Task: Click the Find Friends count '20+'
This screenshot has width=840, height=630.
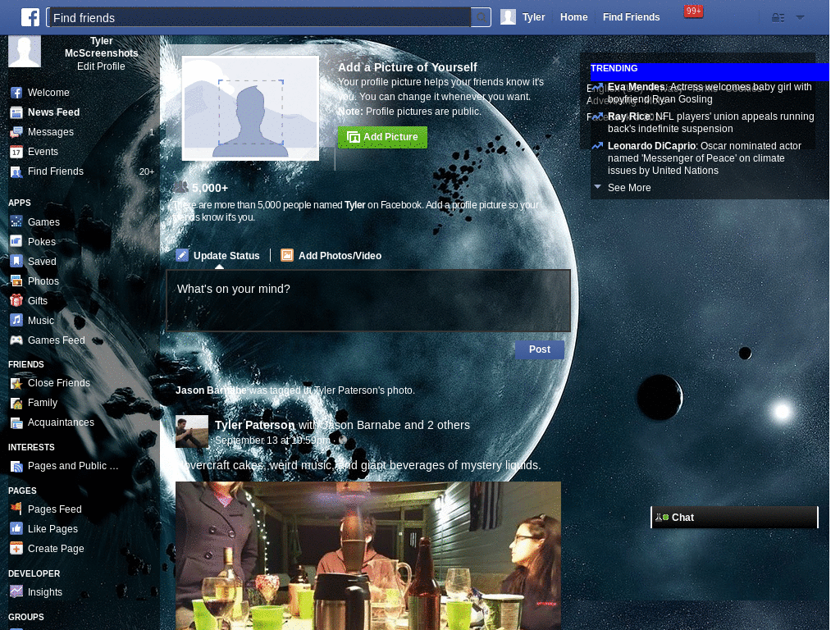Action: click(146, 172)
